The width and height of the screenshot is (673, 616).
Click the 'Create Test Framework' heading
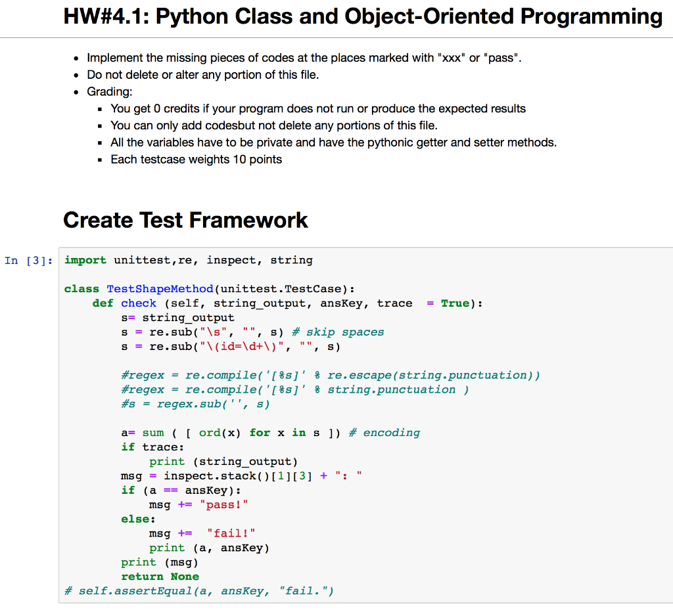tap(185, 220)
